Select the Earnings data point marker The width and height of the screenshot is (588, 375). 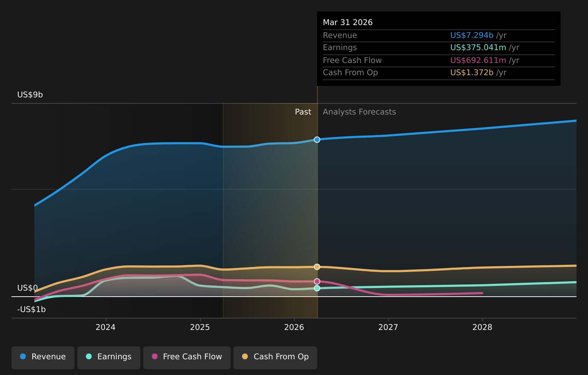click(x=317, y=288)
